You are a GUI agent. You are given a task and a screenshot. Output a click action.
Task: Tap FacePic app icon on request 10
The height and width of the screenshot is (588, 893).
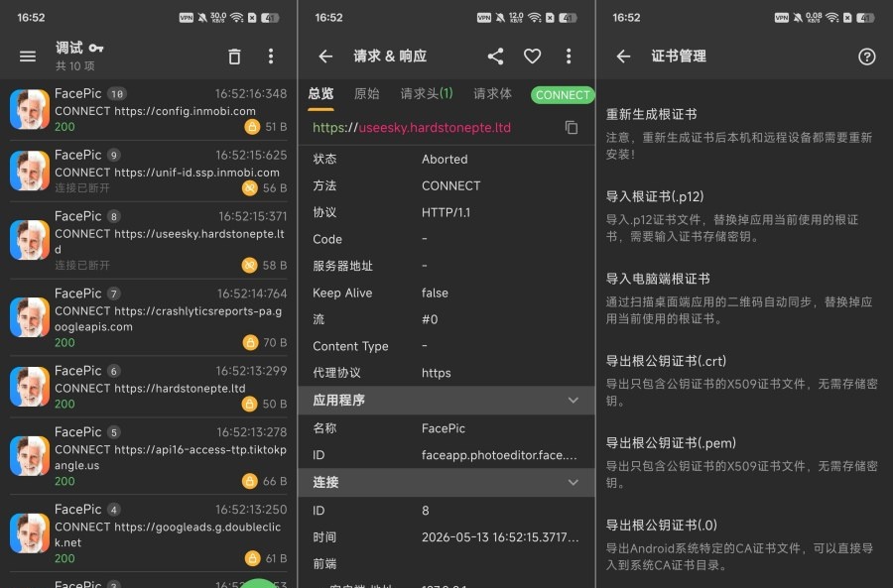tap(30, 109)
